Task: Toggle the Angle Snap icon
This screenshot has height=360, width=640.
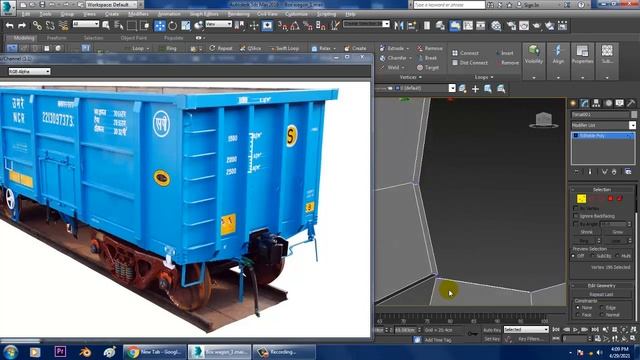Action: click(295, 26)
